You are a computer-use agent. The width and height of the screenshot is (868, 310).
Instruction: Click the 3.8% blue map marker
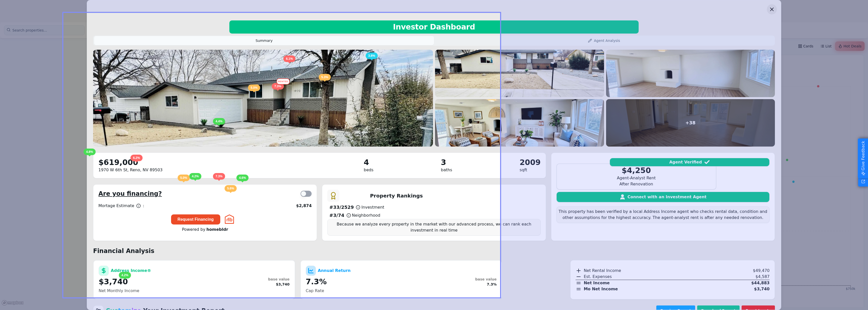click(x=371, y=56)
